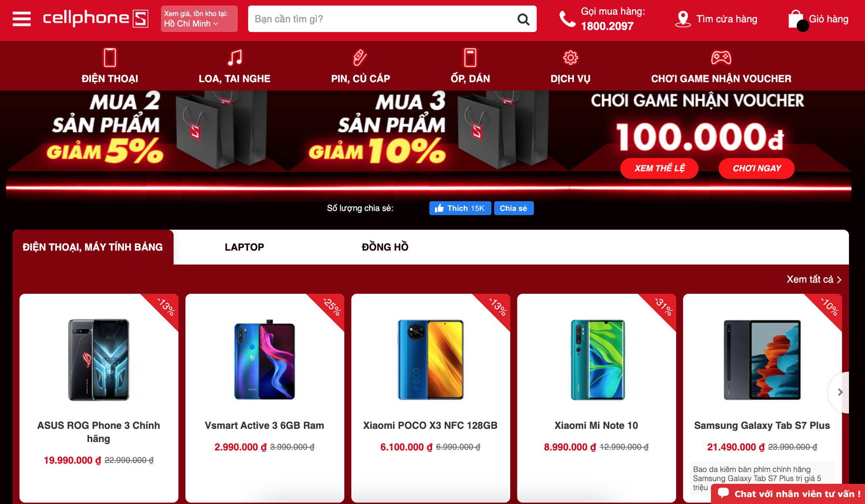Open the Loa, tai nghe music note icon
Viewport: 865px width, 504px height.
coord(235,57)
